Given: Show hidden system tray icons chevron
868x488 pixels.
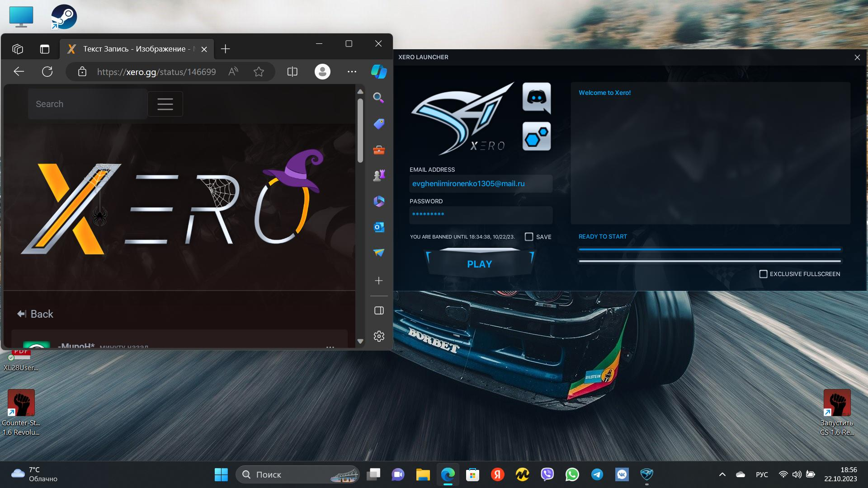Looking at the screenshot, I should (x=722, y=474).
